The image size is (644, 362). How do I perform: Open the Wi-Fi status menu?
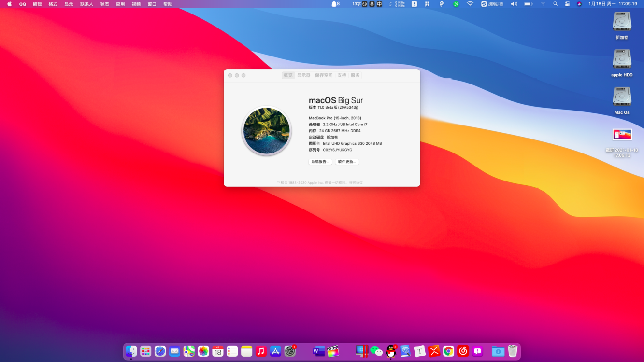pyautogui.click(x=470, y=4)
